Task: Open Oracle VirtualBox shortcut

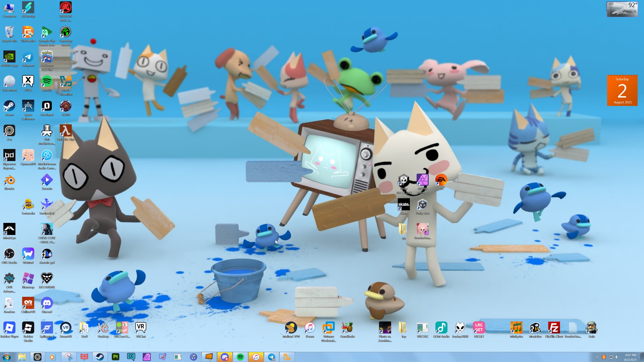Action: pyautogui.click(x=66, y=86)
